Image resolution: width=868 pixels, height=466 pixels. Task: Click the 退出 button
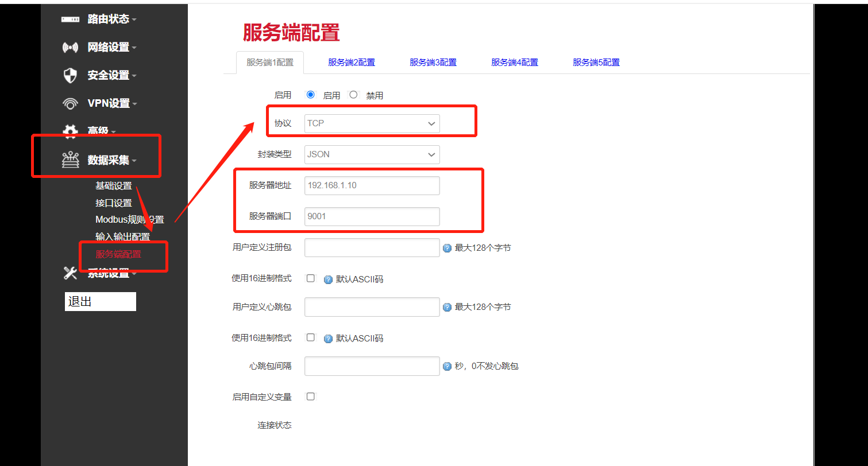tap(100, 301)
